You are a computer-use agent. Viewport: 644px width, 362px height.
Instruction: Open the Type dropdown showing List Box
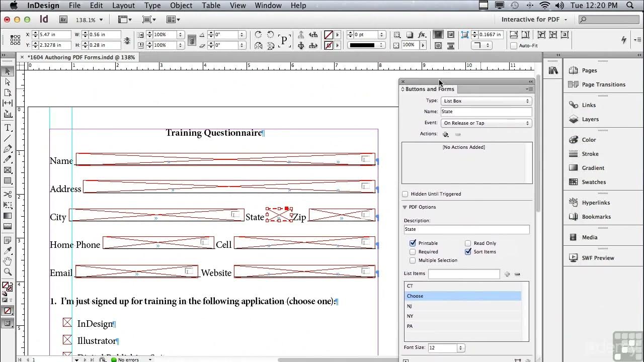pyautogui.click(x=486, y=101)
